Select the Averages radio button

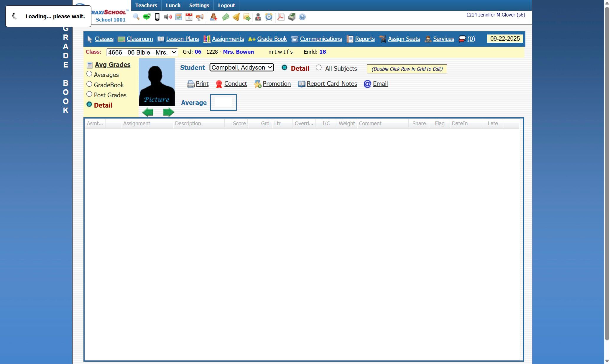pos(89,74)
